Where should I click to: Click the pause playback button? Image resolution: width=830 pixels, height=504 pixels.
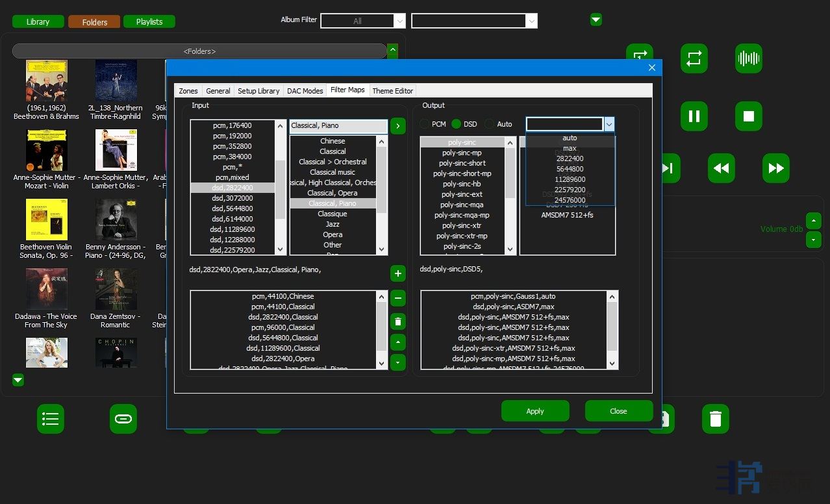(x=694, y=117)
